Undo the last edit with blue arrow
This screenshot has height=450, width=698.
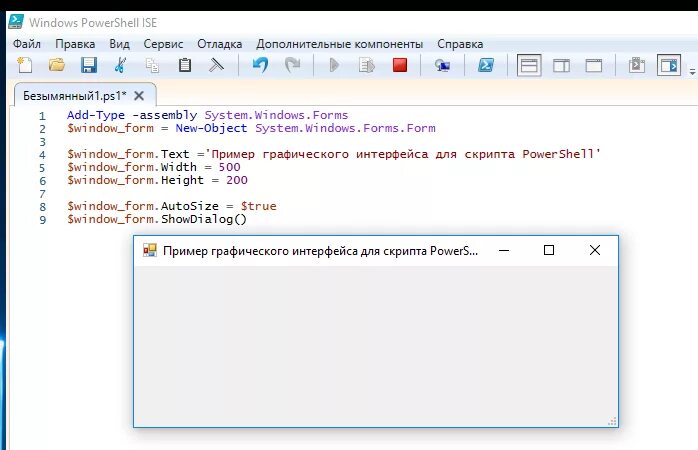[x=260, y=65]
